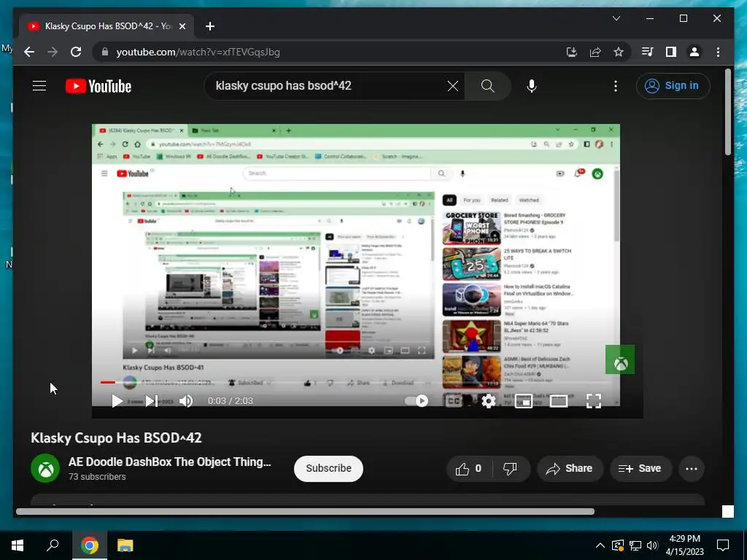Reload the page
Image resolution: width=747 pixels, height=560 pixels.
tap(76, 52)
